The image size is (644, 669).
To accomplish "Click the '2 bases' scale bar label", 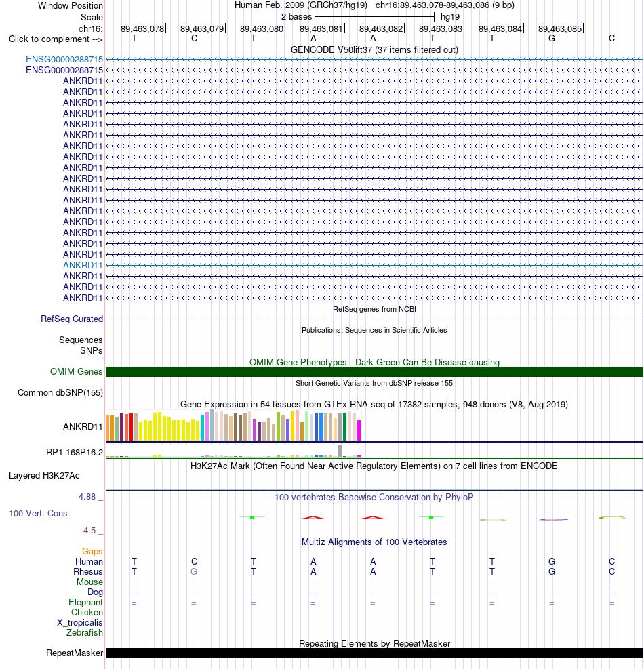I will [297, 17].
